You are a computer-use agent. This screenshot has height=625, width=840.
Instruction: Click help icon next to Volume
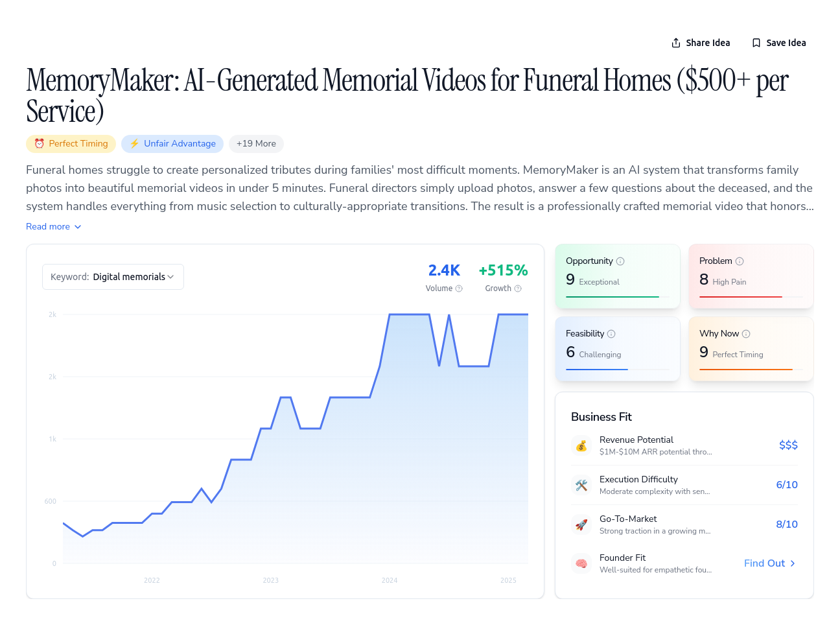coord(459,289)
